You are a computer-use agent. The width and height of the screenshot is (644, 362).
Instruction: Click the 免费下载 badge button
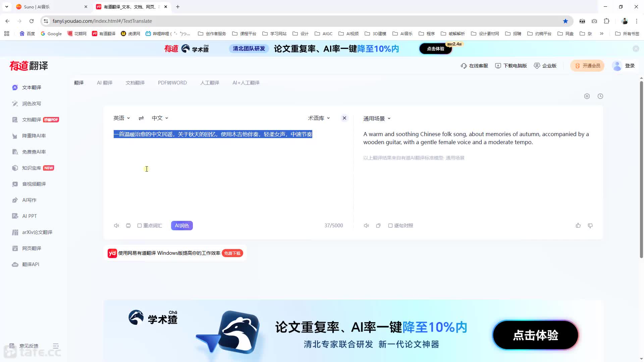[232, 253]
